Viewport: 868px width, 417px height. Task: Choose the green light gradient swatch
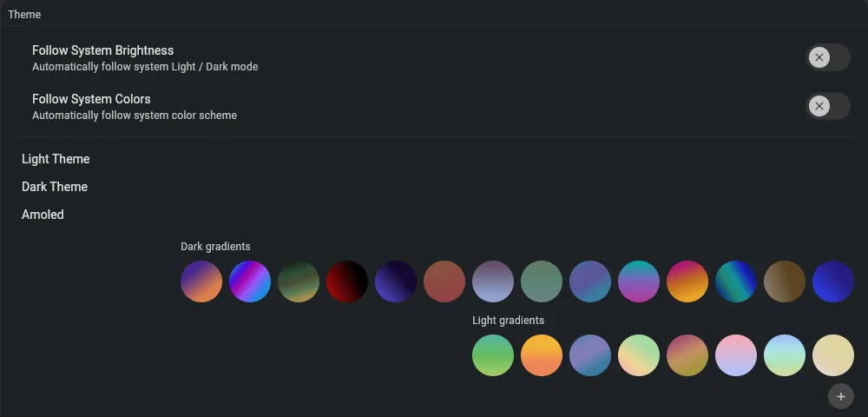click(x=493, y=355)
